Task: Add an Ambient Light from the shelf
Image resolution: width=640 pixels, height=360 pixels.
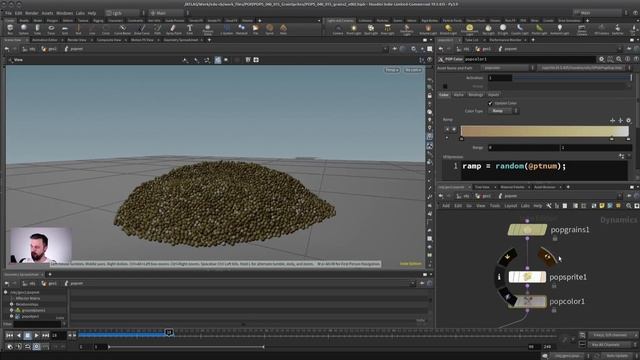Action: (x=560, y=29)
